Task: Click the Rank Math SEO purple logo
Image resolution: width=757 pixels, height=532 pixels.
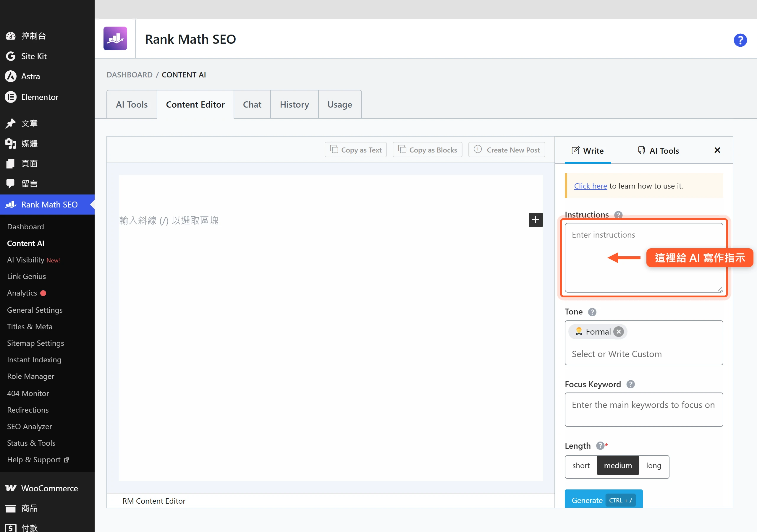Action: pyautogui.click(x=115, y=38)
